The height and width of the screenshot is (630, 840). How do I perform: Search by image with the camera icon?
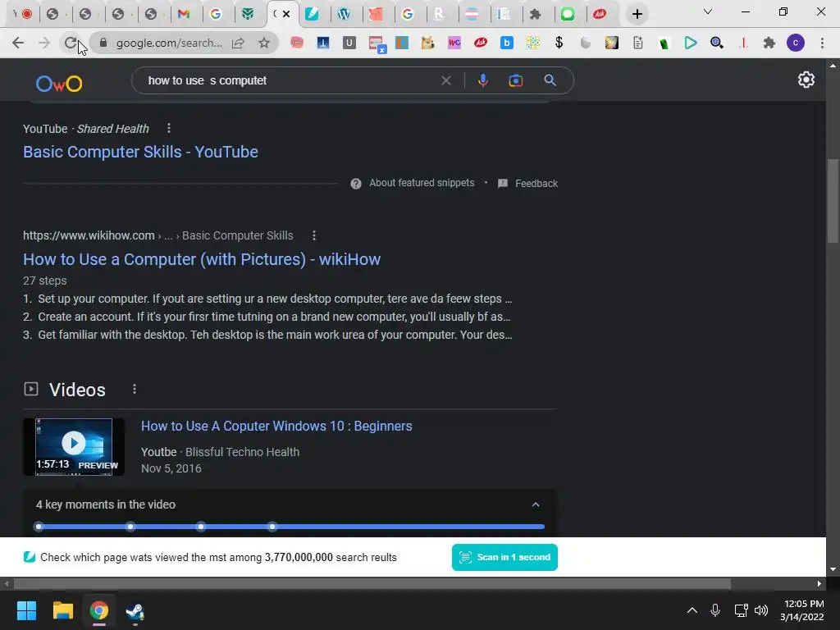pyautogui.click(x=516, y=80)
